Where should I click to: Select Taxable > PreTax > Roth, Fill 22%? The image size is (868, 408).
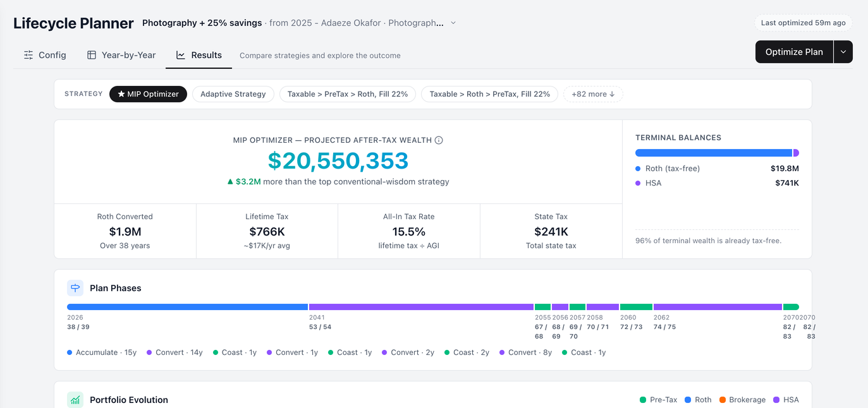click(348, 94)
